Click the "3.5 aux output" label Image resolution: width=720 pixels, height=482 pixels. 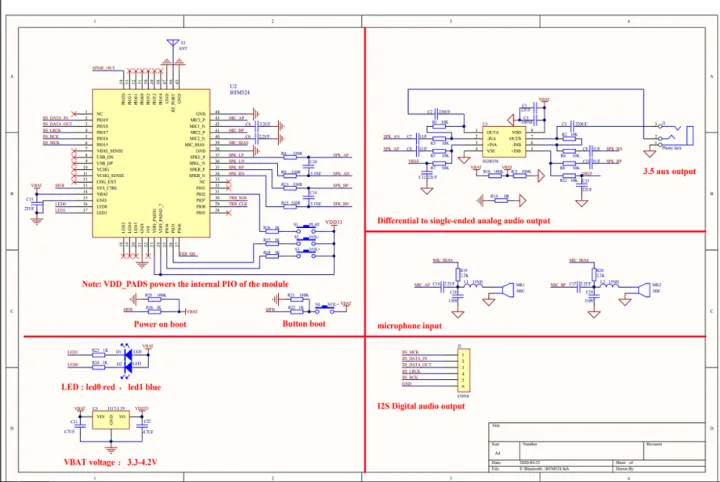coord(670,170)
